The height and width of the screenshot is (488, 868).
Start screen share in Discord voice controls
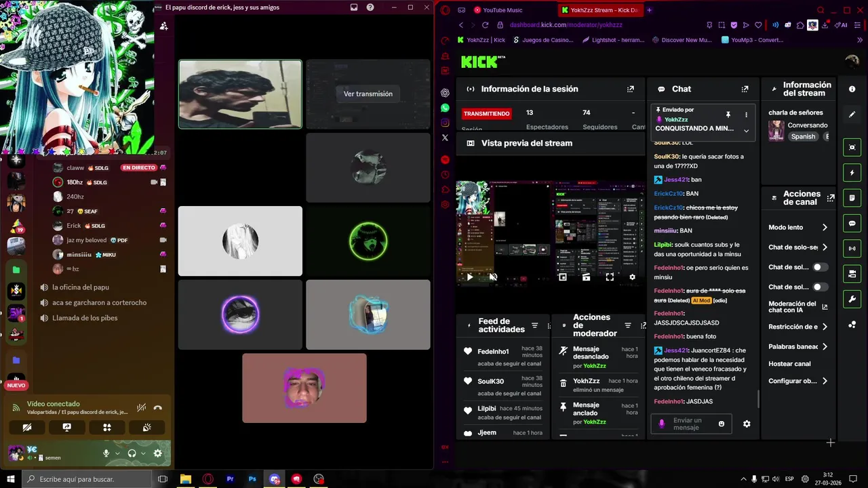pyautogui.click(x=66, y=428)
